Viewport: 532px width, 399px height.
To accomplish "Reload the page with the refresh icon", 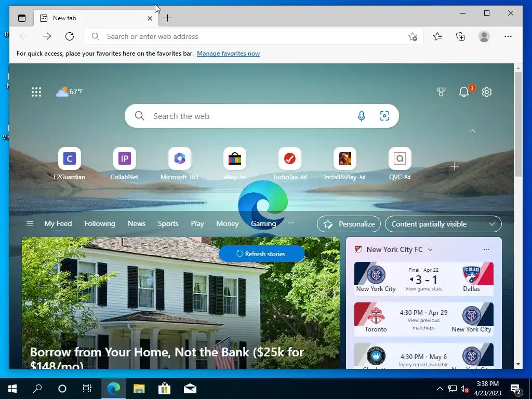I will (x=70, y=36).
